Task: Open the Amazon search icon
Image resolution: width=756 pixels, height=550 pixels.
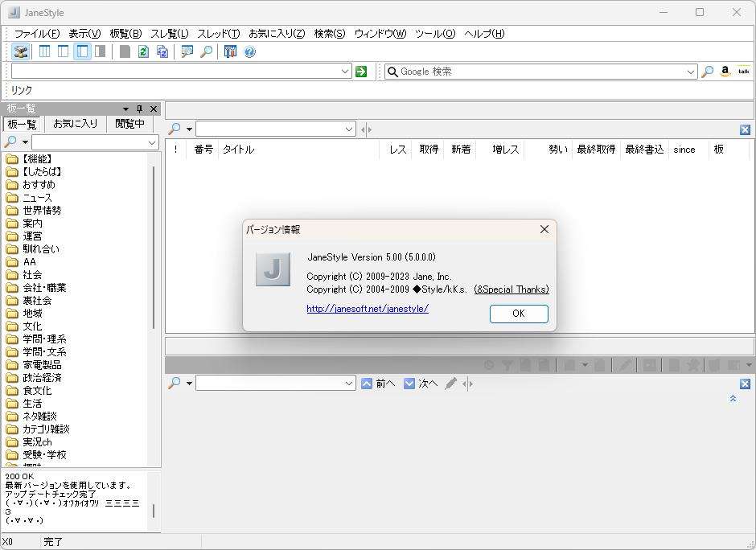Action: (x=725, y=72)
